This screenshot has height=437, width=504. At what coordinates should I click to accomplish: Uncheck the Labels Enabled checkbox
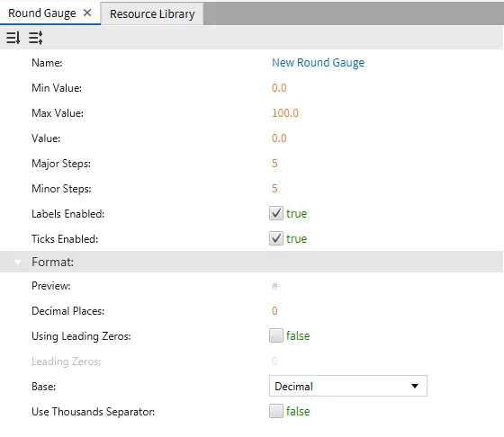(x=276, y=213)
